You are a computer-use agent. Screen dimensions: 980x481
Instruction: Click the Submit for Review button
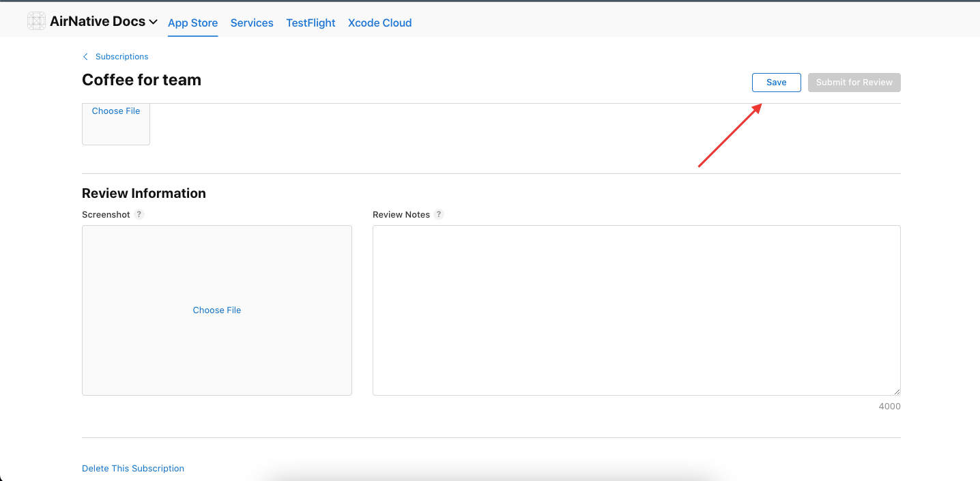(x=854, y=83)
